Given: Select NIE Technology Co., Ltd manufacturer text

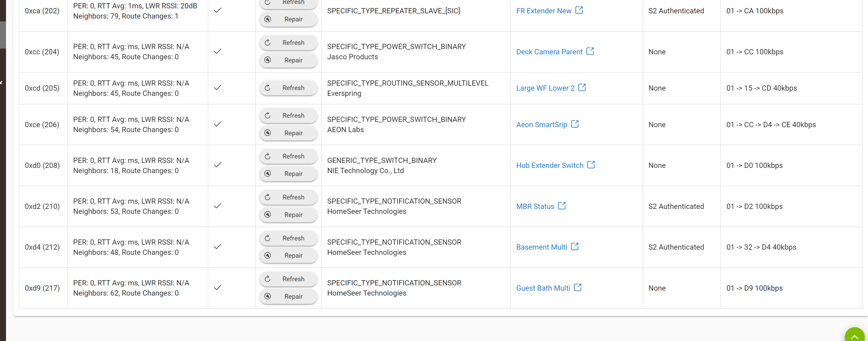Looking at the screenshot, I should click(x=365, y=171).
